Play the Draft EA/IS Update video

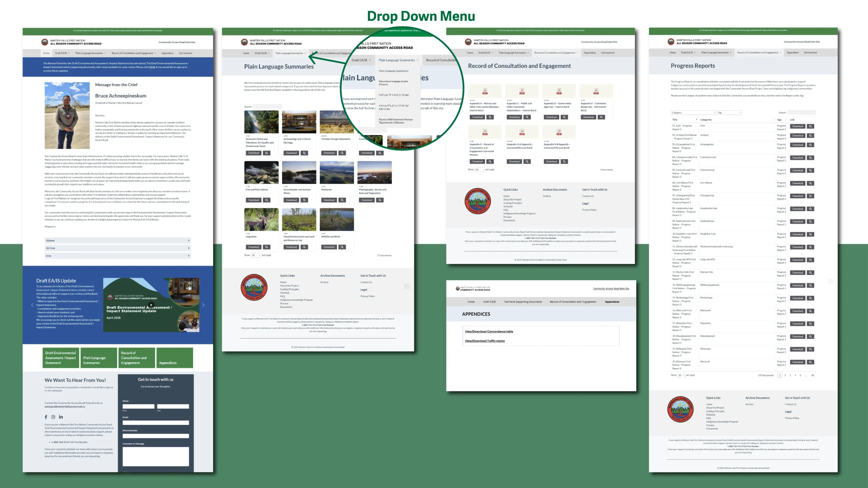coord(151,305)
